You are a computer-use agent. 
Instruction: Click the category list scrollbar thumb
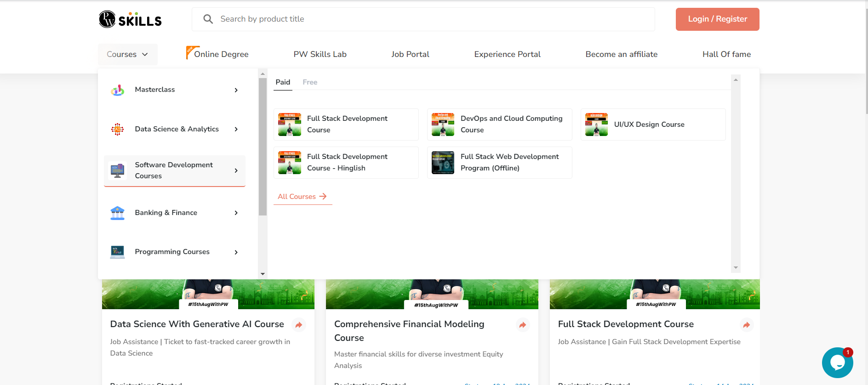[263, 147]
